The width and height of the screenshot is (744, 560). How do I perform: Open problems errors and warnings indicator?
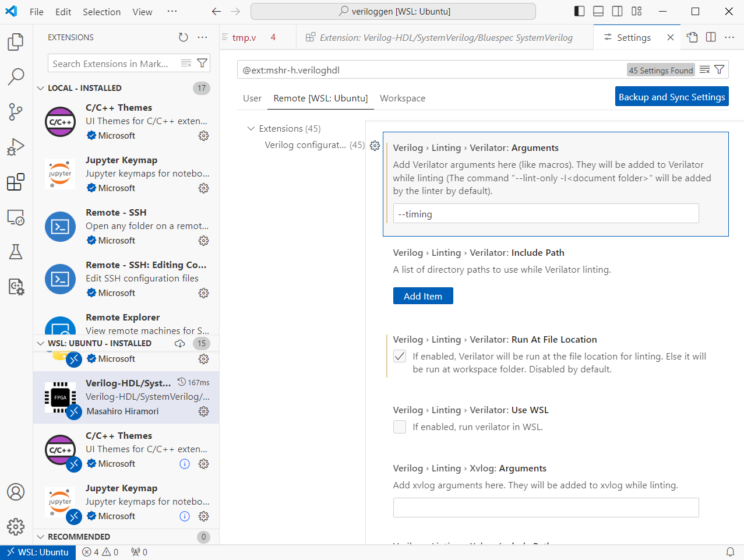pos(100,552)
